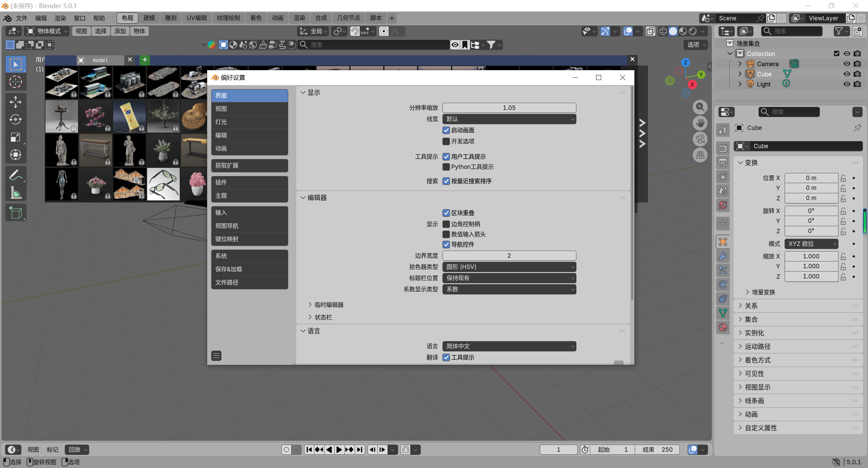The image size is (868, 468).
Task: Open the Modifiers wrench properties tab
Action: point(723,256)
